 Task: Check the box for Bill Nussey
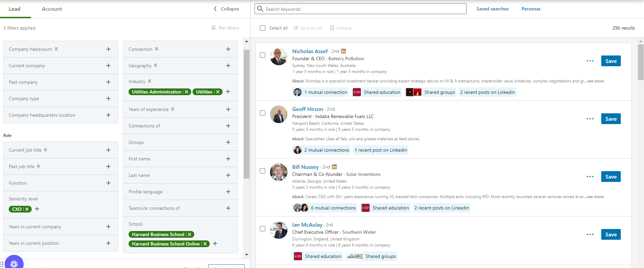[x=263, y=171]
